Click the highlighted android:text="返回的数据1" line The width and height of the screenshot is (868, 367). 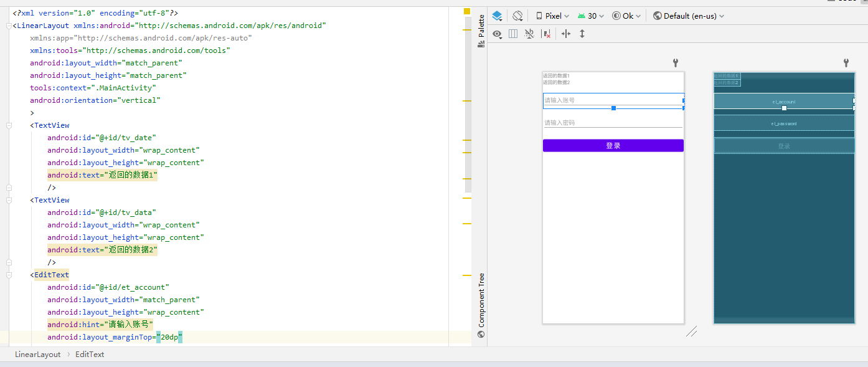pos(103,175)
